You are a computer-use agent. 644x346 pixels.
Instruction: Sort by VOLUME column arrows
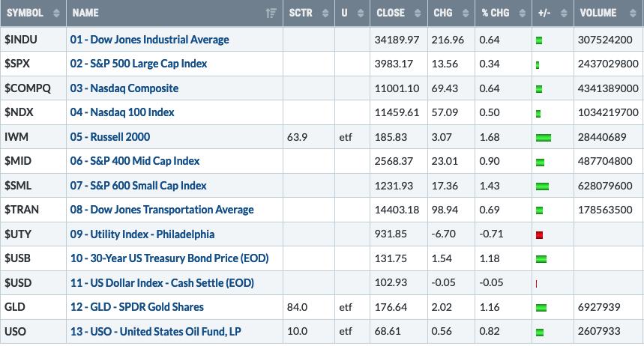coord(633,13)
